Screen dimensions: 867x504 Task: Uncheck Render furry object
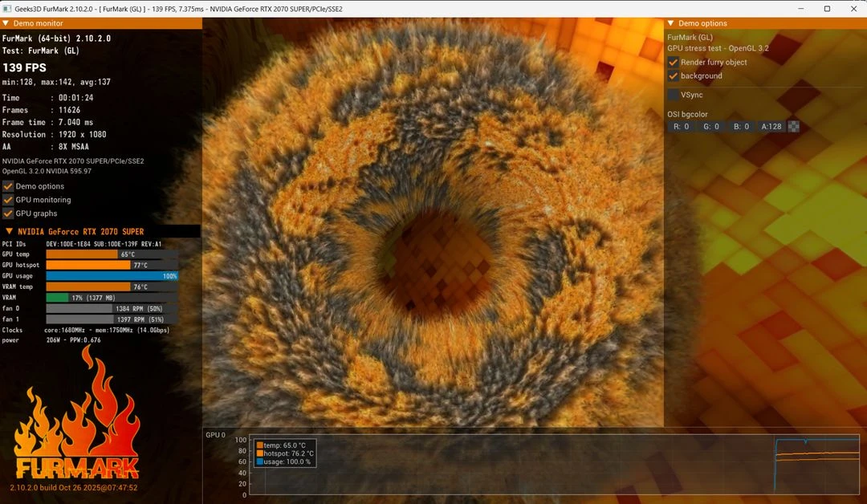coord(673,63)
